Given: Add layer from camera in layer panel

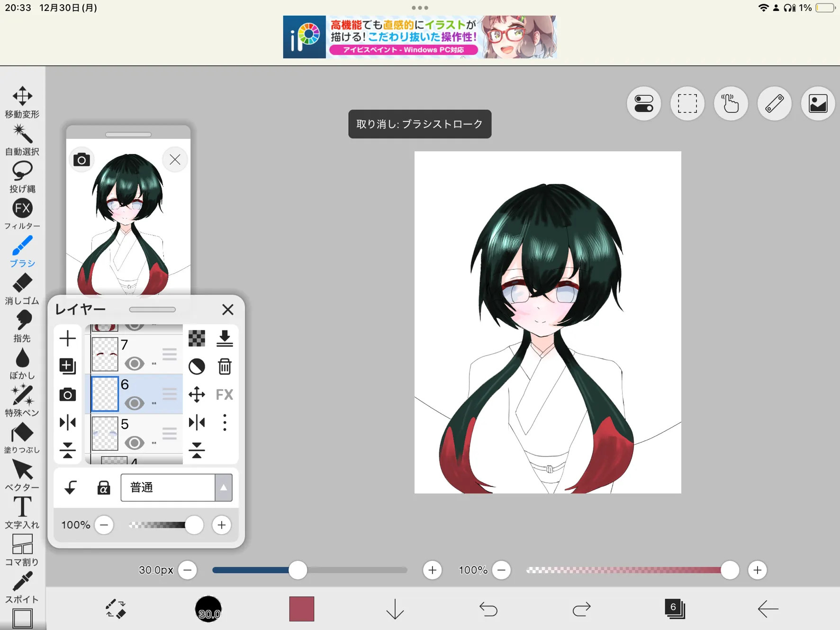Looking at the screenshot, I should tap(68, 394).
